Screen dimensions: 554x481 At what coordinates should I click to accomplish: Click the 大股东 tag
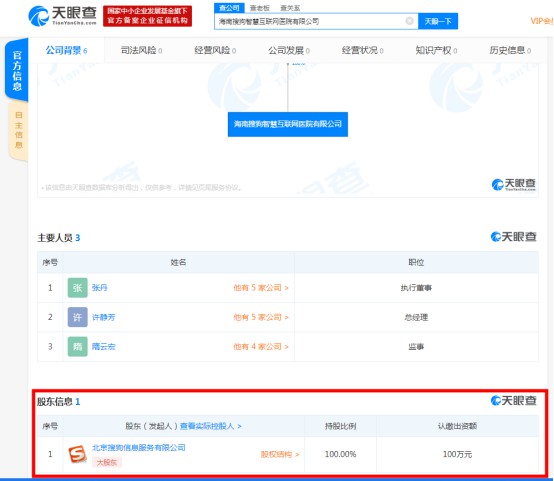coord(107,462)
